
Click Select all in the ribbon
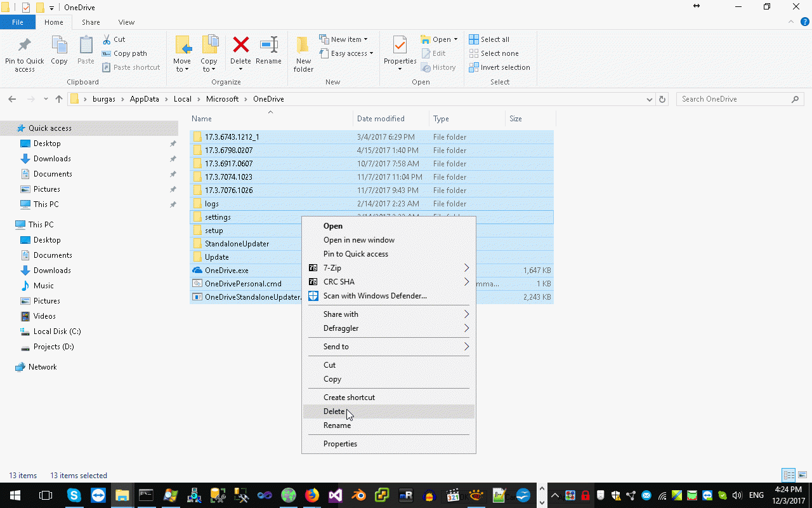pyautogui.click(x=489, y=39)
